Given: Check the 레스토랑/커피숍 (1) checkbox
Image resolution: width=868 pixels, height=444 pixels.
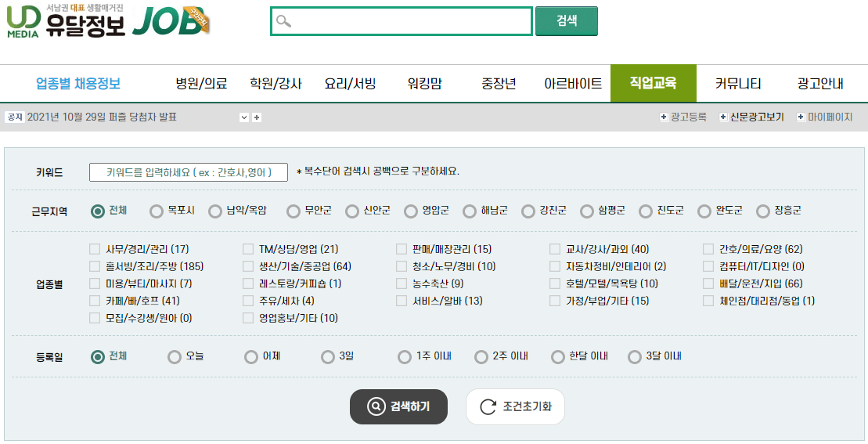Looking at the screenshot, I should click(248, 283).
